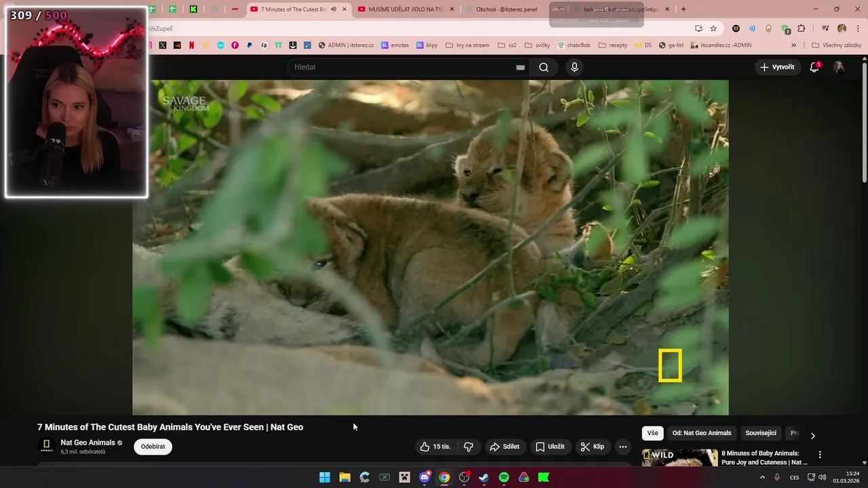This screenshot has width=868, height=488.
Task: Open the klipy bookmark
Action: click(427, 45)
